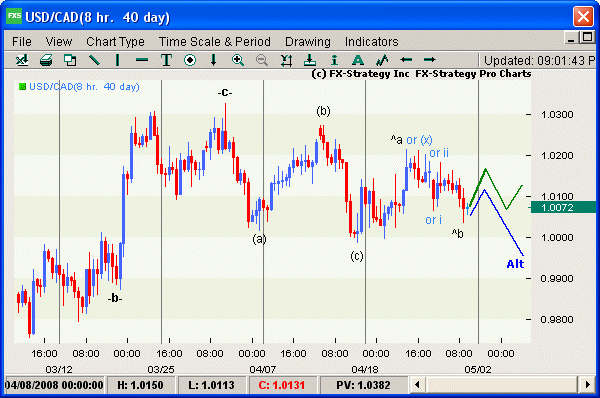Click the '^a or (x)' annotation
The image size is (600, 398).
(x=411, y=140)
